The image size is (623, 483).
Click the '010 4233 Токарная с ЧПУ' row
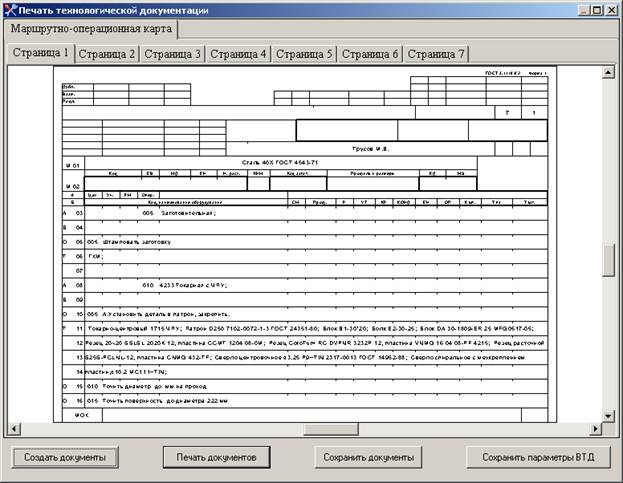305,285
